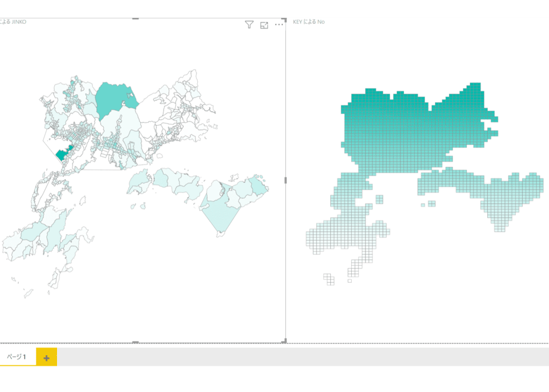Viewport: 549px width, 392px height.
Task: Select the 'KEY による No' visual title
Action: pos(309,22)
